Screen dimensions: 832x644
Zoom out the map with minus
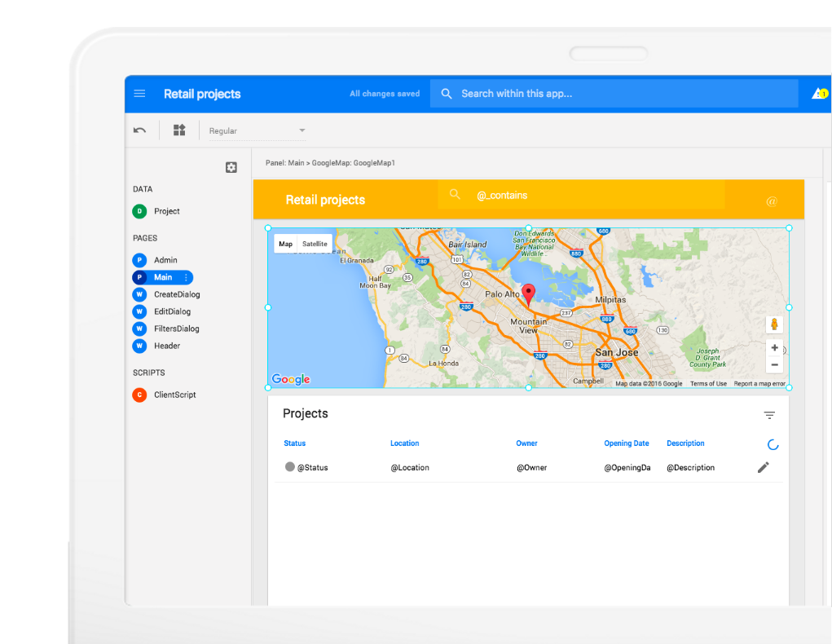[x=775, y=364]
